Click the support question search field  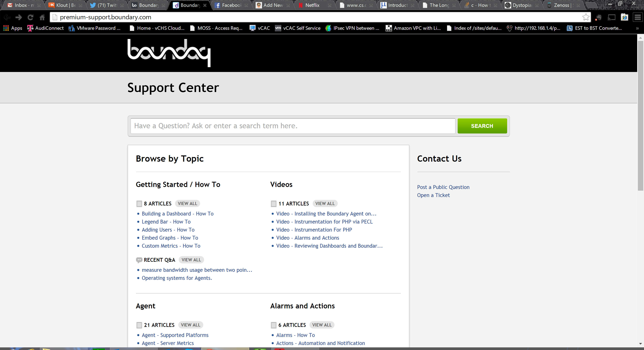(292, 126)
